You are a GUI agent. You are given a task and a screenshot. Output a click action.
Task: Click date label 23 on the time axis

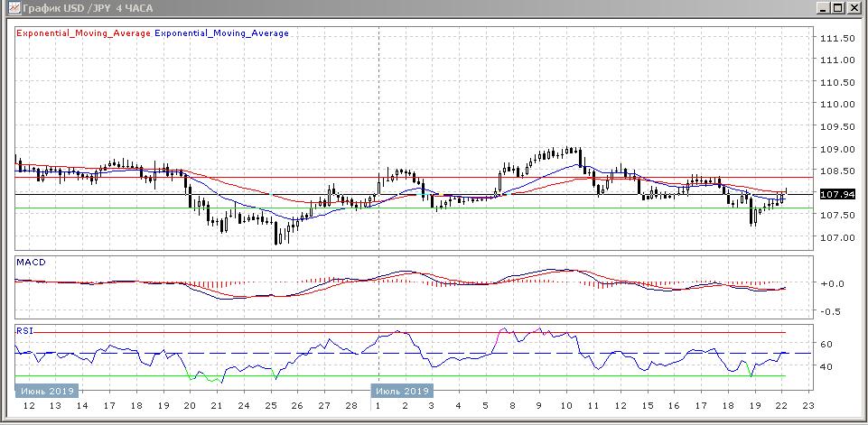[x=808, y=406]
